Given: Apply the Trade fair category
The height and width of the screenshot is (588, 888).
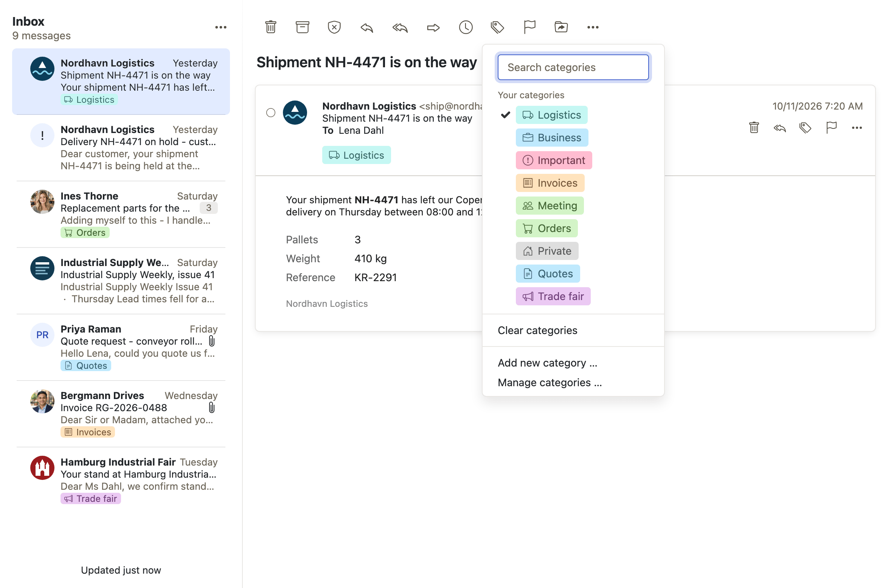Looking at the screenshot, I should 553,296.
